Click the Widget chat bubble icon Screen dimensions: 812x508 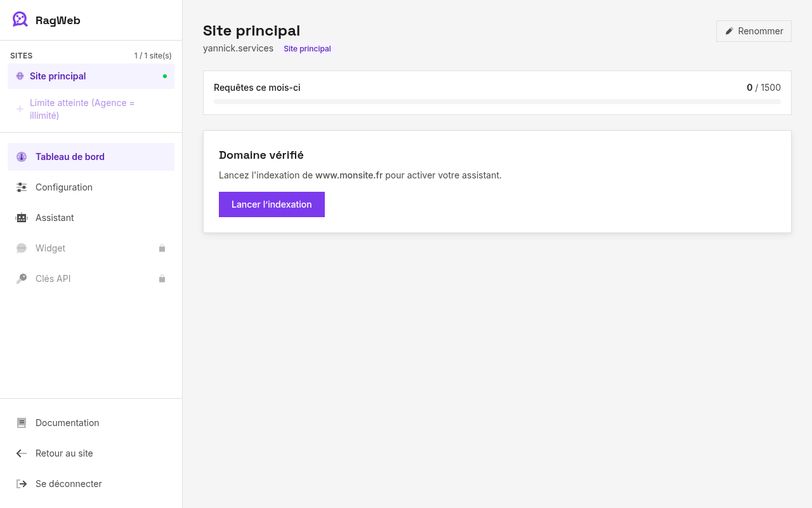click(22, 248)
